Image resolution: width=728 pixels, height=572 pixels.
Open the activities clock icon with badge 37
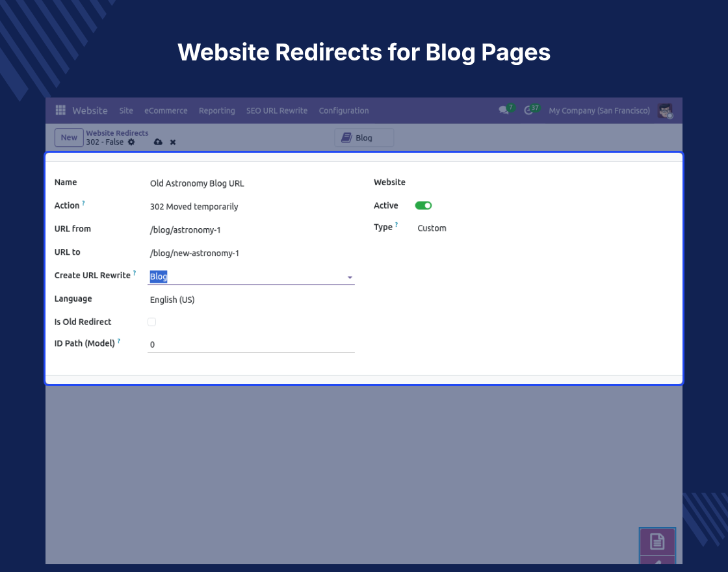coord(528,110)
